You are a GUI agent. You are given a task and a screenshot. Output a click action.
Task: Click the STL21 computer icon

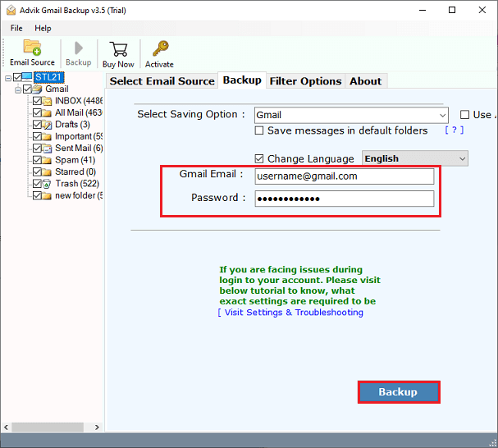point(27,77)
